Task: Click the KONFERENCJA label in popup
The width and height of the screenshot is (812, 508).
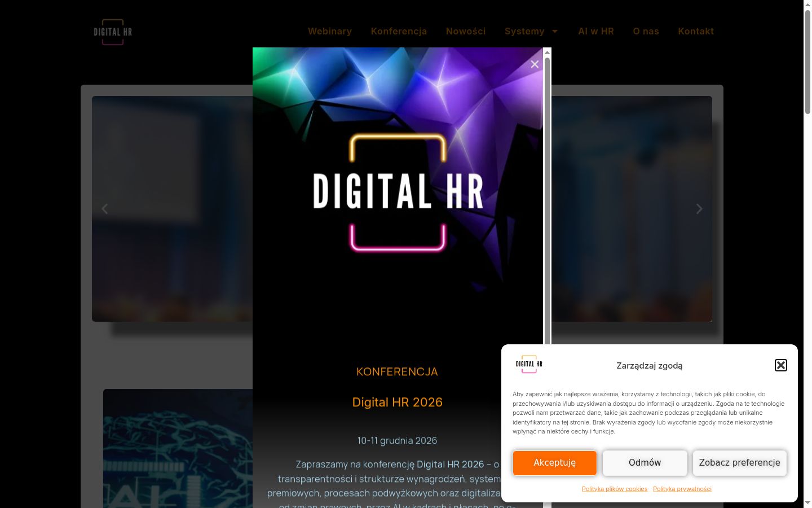Action: 397,371
